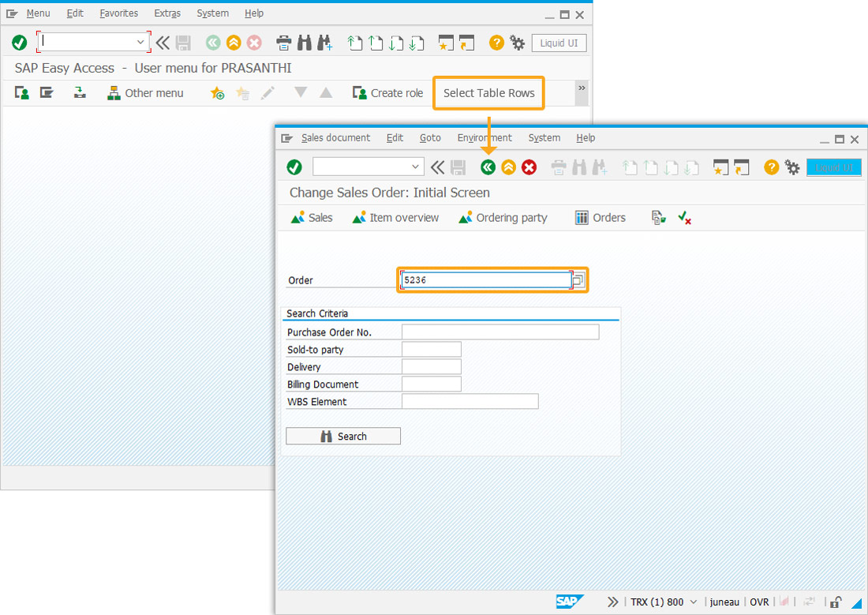
Task: Click green Enter checkmark in SAP Easy Access window
Action: (20, 43)
